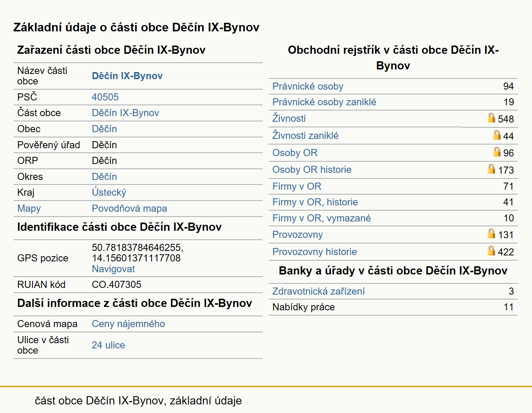Open the Provozovny link
The width and height of the screenshot is (532, 413).
[298, 235]
